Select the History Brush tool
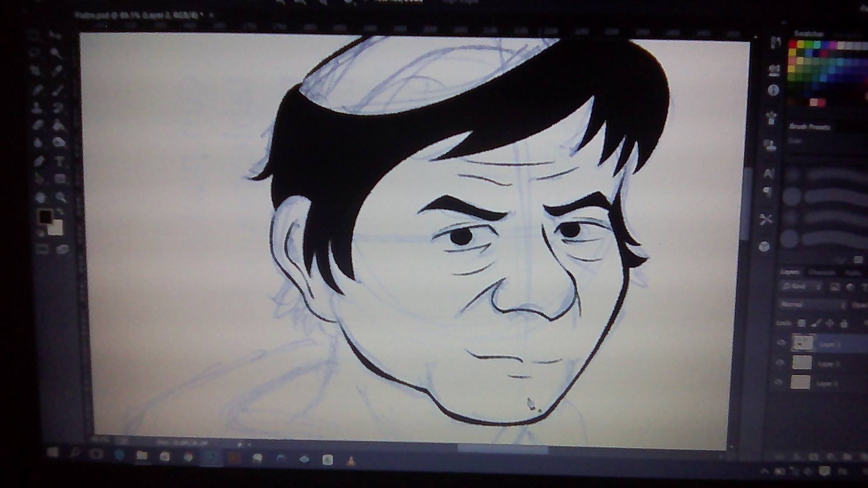This screenshot has height=488, width=868. tap(58, 107)
